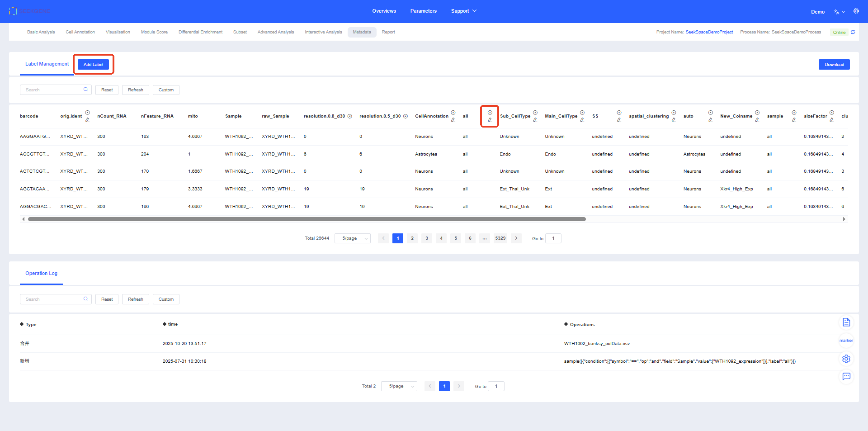Open the floating chat message icon
This screenshot has width=868, height=431.
tap(846, 376)
